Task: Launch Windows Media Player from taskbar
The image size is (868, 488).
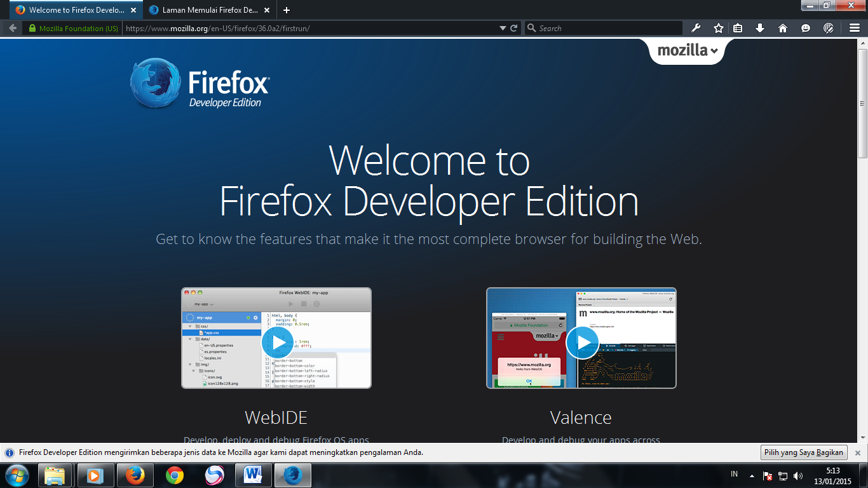Action: pos(95,475)
